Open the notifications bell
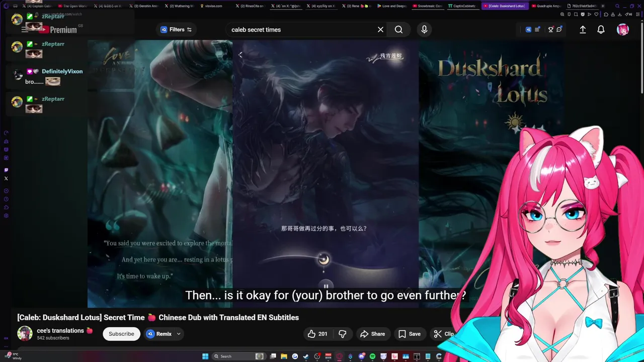This screenshot has height=362, width=644. (x=601, y=30)
